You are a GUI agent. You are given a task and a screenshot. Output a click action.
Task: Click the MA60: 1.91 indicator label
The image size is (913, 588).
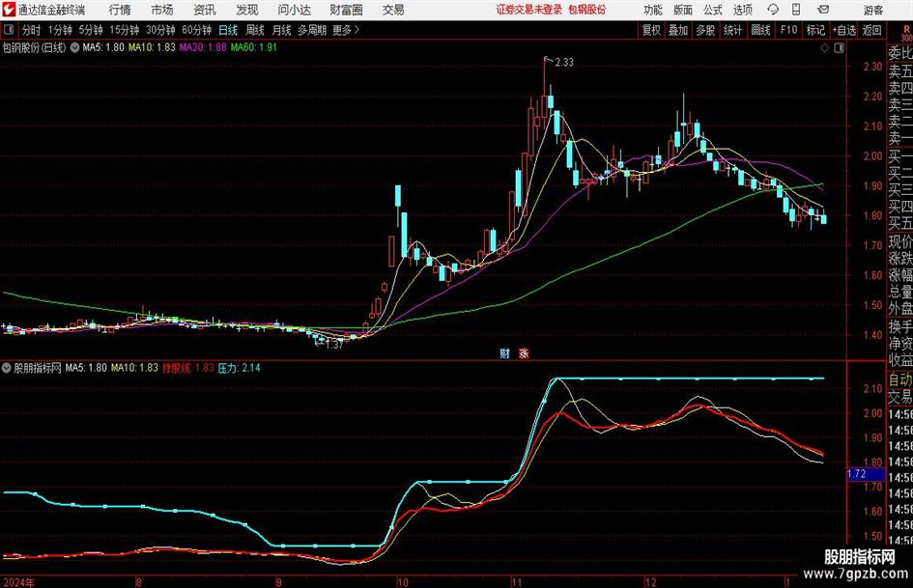coord(254,47)
